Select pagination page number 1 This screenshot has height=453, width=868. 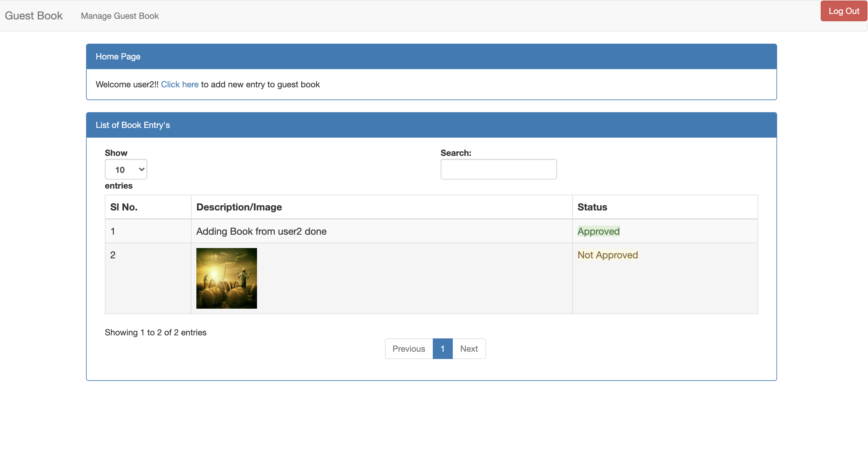(x=442, y=348)
